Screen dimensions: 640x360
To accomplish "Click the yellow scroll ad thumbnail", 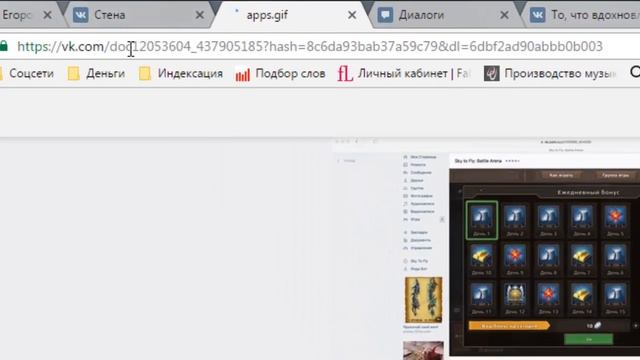I will (x=423, y=300).
